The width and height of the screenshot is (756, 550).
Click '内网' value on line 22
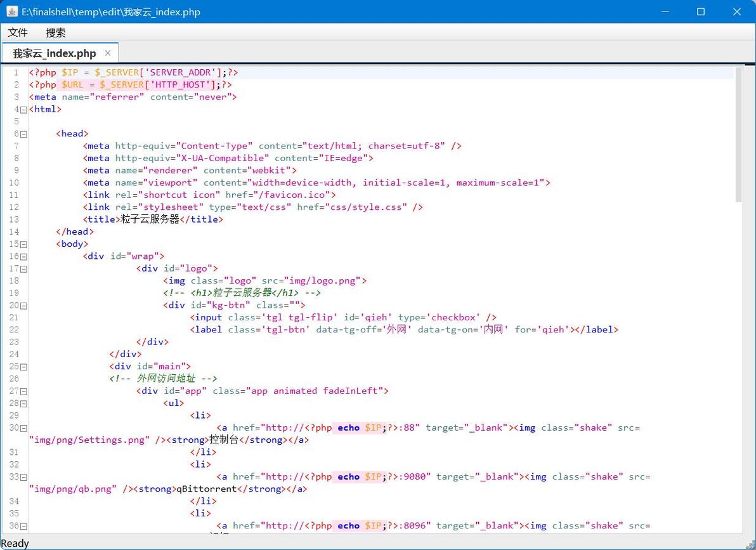(493, 329)
